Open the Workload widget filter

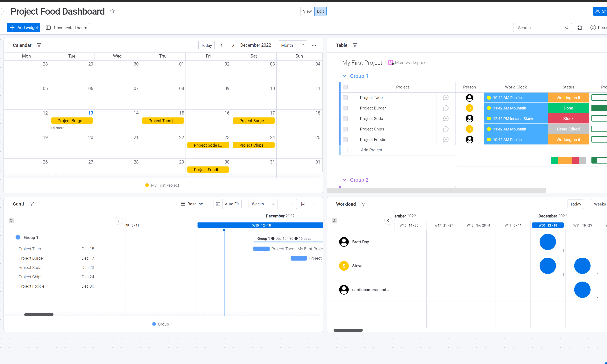(363, 204)
